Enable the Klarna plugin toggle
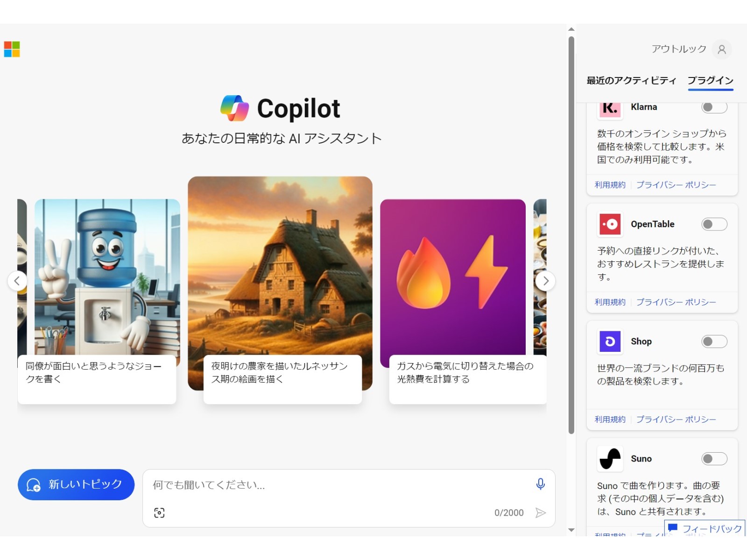Screen dimensions: 747x560 pos(714,107)
